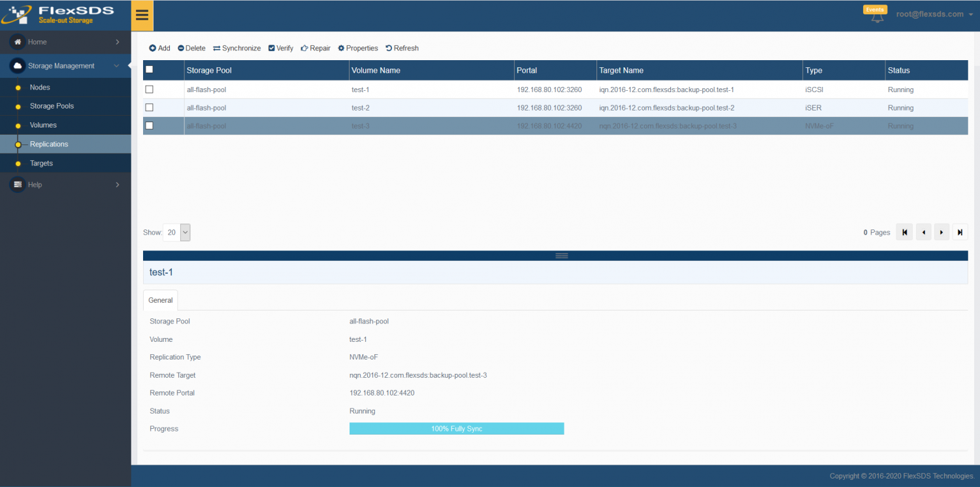Image resolution: width=980 pixels, height=487 pixels.
Task: Open the Show page size dropdown
Action: tap(176, 232)
